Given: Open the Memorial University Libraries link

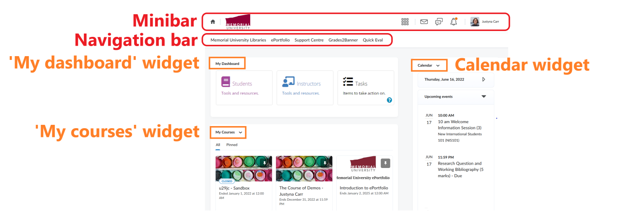Looking at the screenshot, I should coord(238,40).
